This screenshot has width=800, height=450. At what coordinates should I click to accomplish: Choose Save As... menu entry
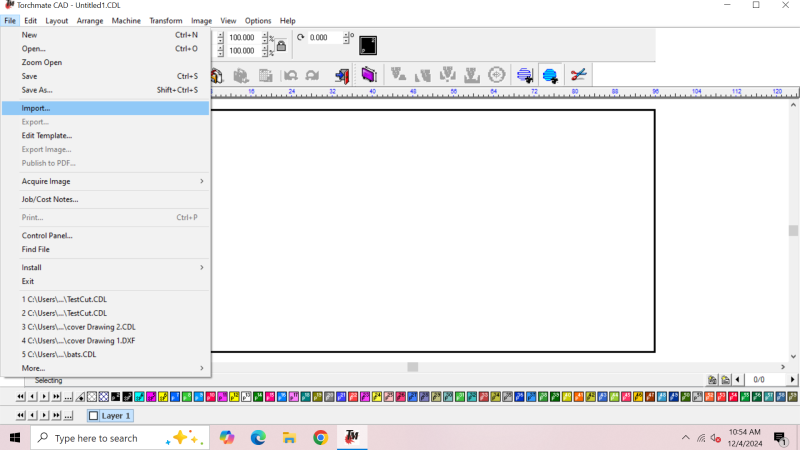[x=105, y=90]
